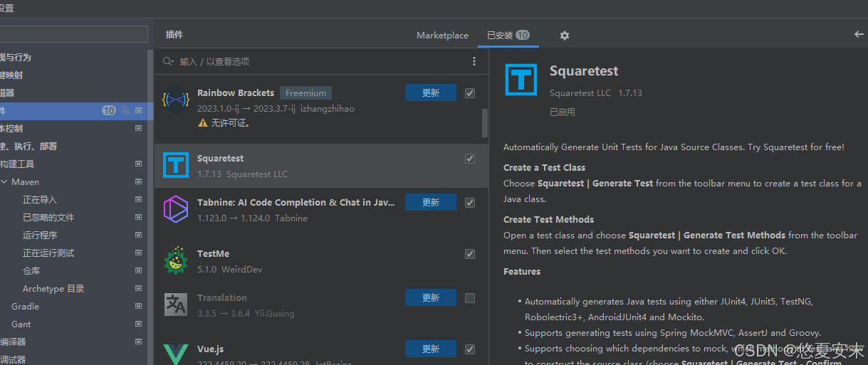Update the Rainbow Brackets plugin
This screenshot has height=365, width=868.
pyautogui.click(x=431, y=92)
